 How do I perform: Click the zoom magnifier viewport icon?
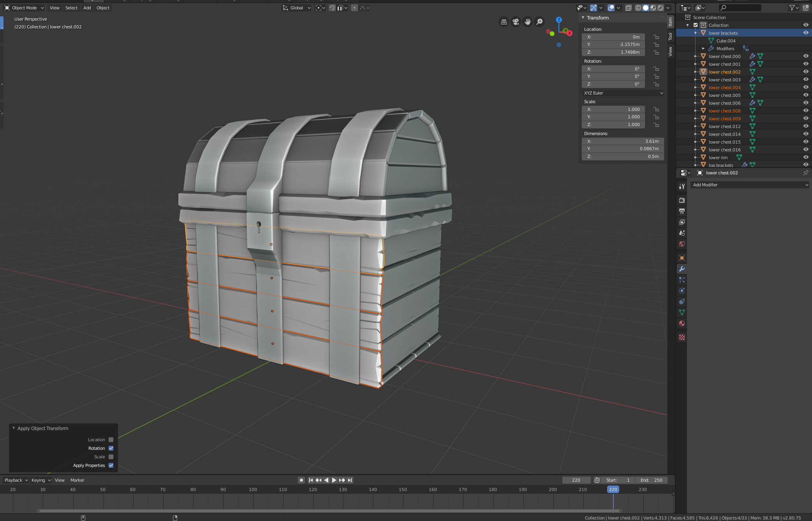539,22
